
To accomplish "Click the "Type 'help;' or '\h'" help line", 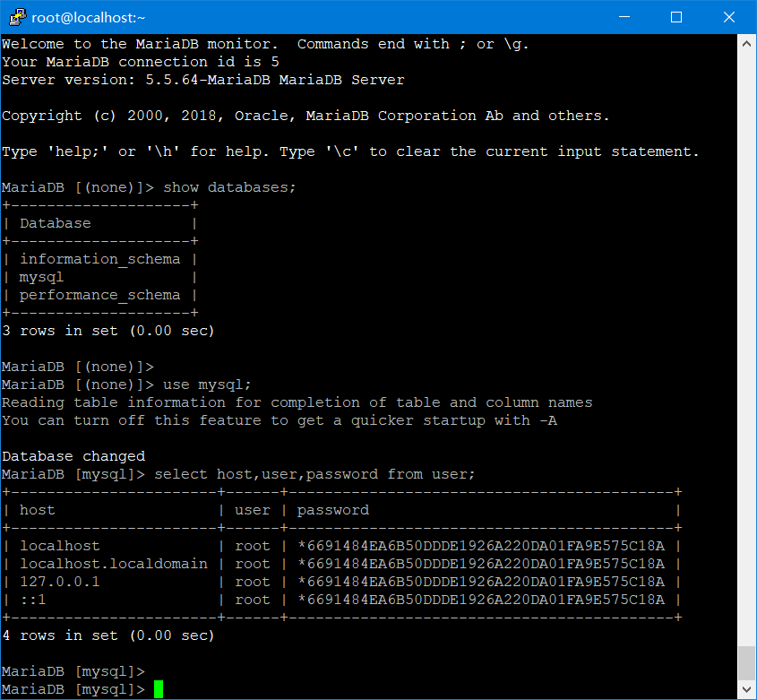I will (350, 151).
